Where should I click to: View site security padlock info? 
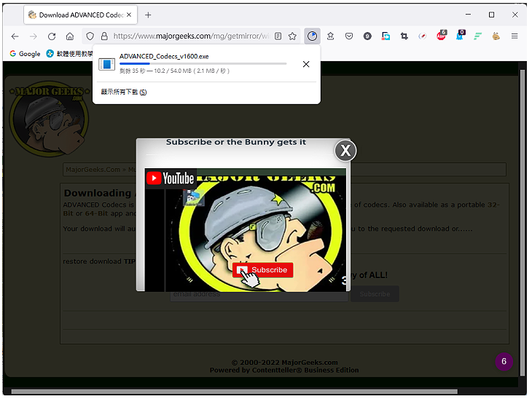[104, 36]
